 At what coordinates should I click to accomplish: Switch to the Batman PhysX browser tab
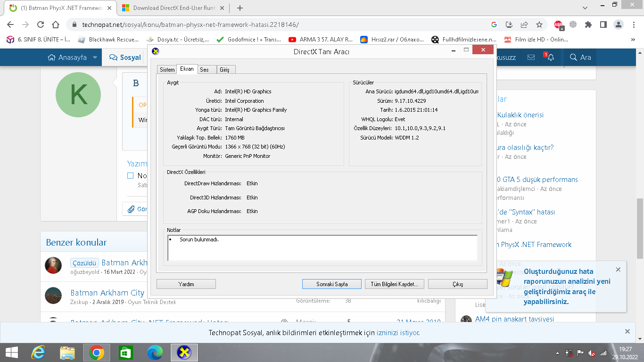[61, 8]
